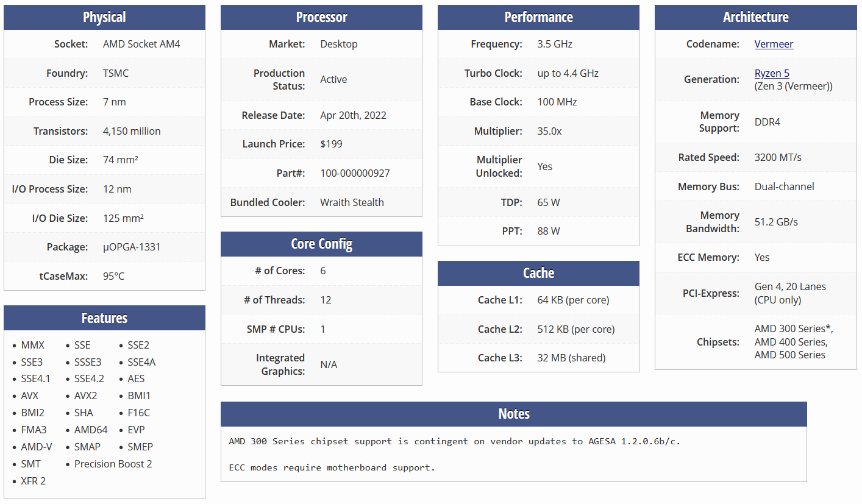The width and height of the screenshot is (862, 504).
Task: Select the AMD-V feature entry
Action: pyautogui.click(x=37, y=447)
